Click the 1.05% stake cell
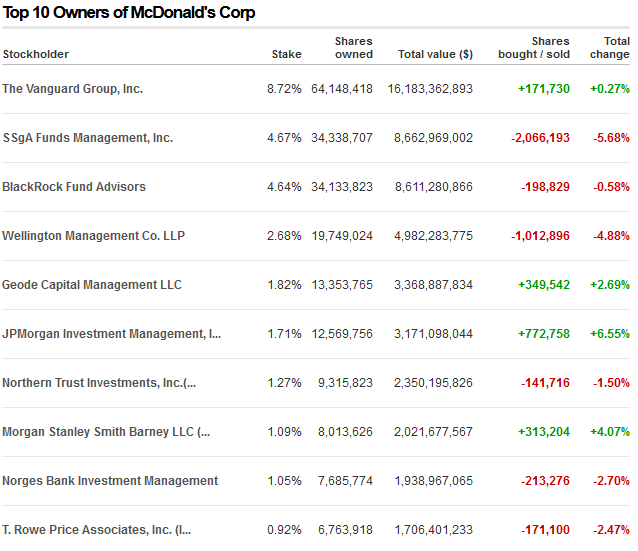This screenshot has width=638, height=551. [x=284, y=481]
